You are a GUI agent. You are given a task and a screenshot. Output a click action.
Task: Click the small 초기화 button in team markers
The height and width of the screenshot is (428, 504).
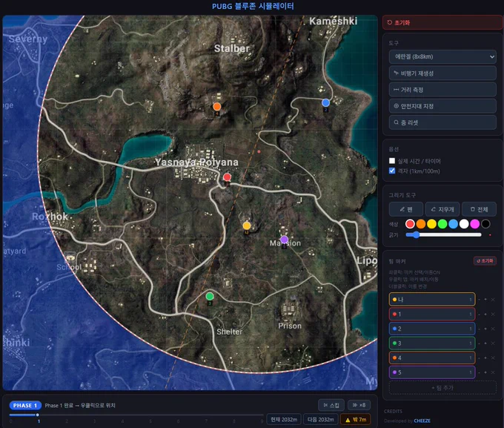click(x=485, y=260)
